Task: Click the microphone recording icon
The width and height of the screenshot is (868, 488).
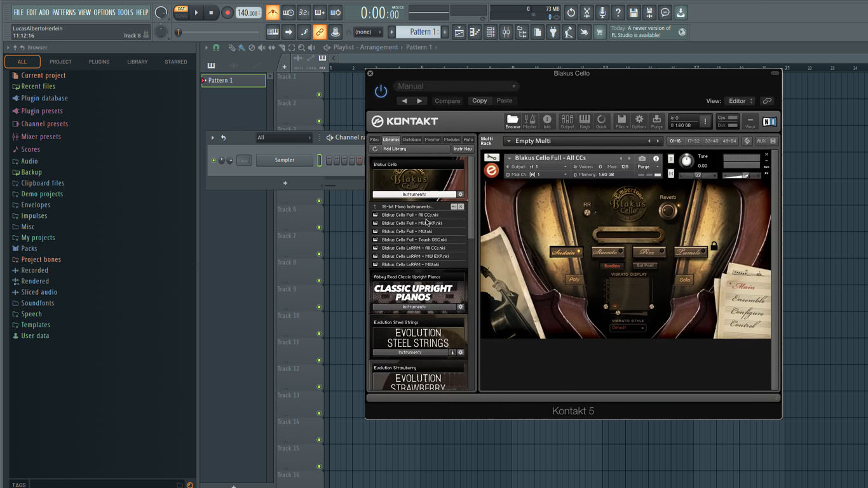Action: pos(602,13)
